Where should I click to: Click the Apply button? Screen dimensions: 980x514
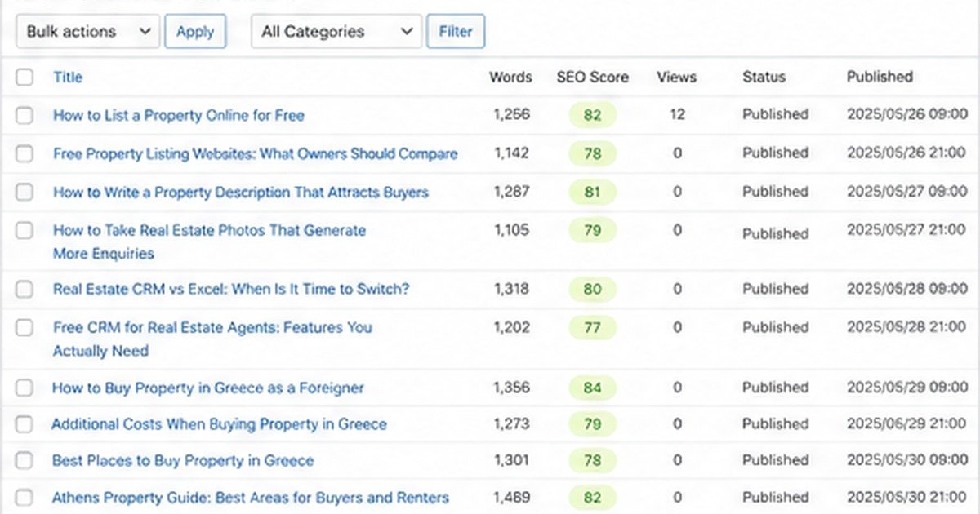click(195, 32)
